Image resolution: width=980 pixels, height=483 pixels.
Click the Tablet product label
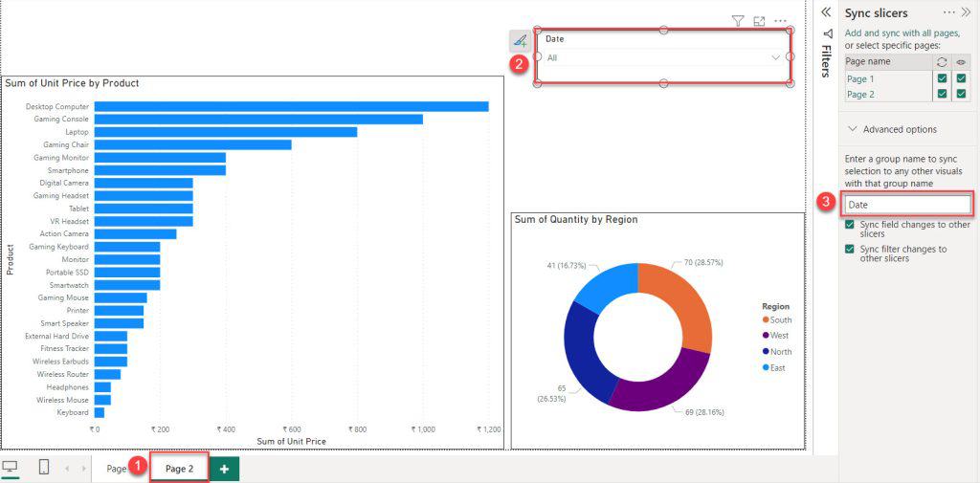tap(78, 209)
